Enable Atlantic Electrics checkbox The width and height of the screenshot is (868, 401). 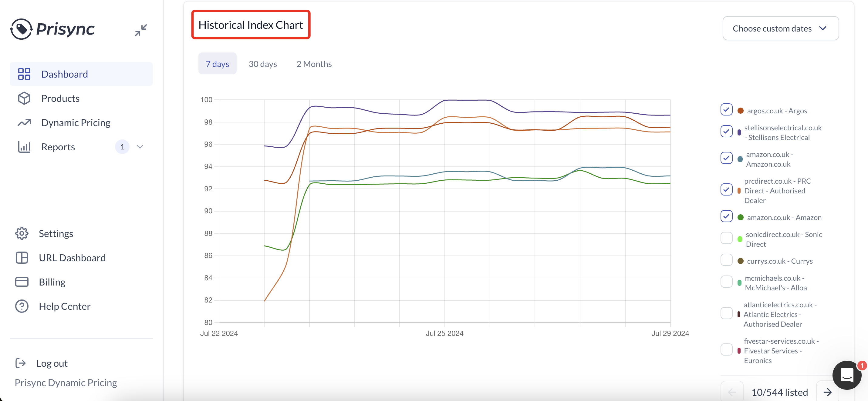(727, 313)
